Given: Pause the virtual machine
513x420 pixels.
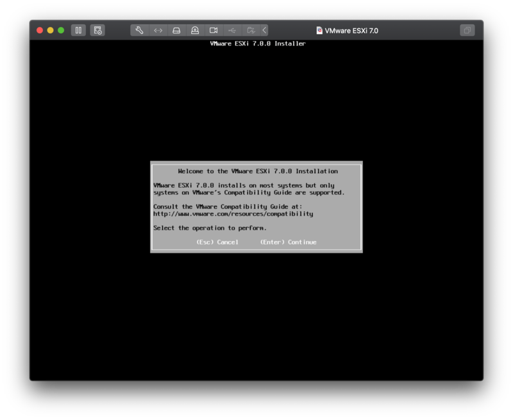Looking at the screenshot, I should click(x=78, y=30).
